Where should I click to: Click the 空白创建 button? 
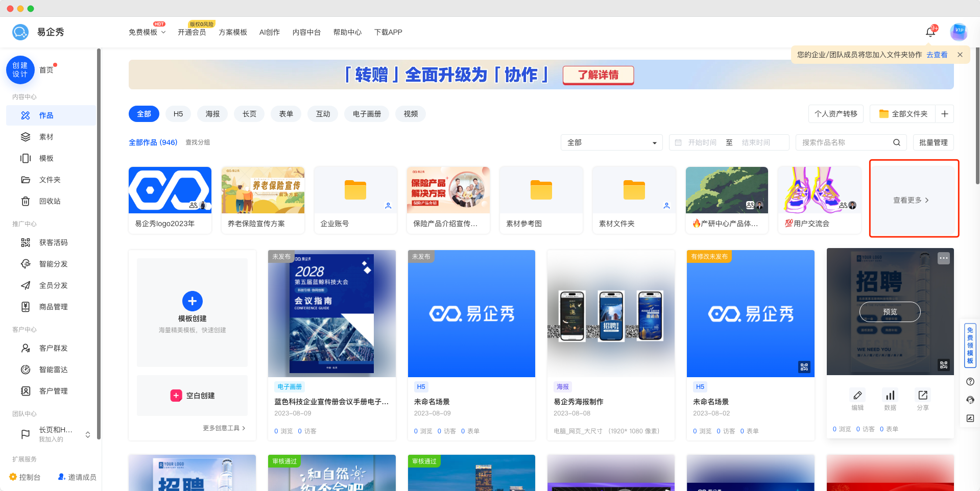tap(192, 396)
